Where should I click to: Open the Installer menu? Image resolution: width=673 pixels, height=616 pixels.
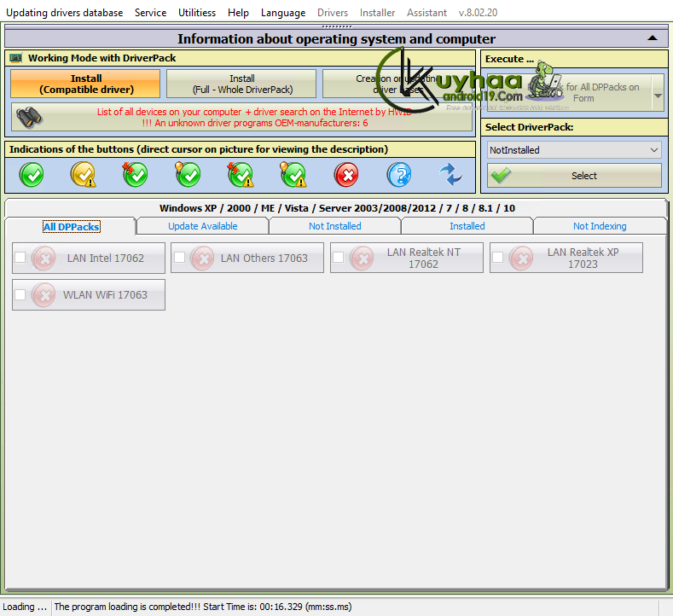[x=377, y=13]
